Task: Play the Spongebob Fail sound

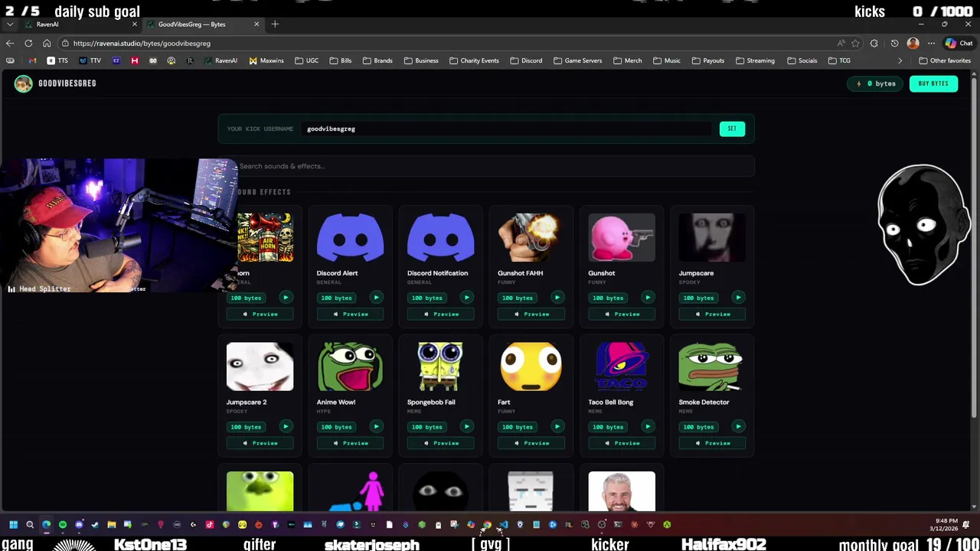Action: (x=466, y=426)
